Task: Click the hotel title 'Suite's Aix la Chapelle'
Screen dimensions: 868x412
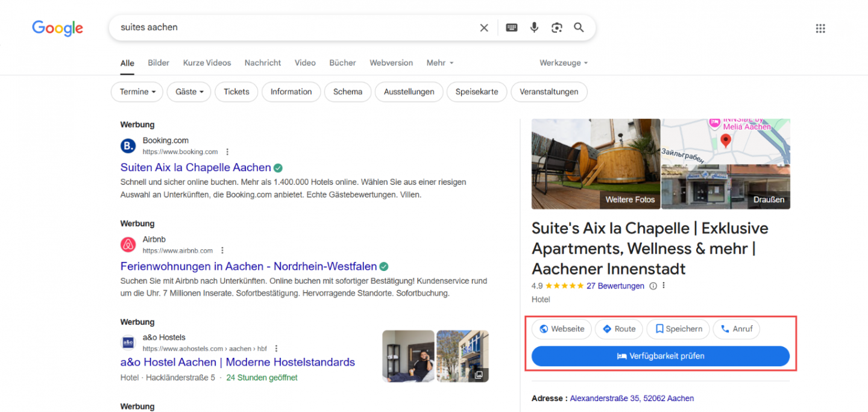Action: point(650,248)
